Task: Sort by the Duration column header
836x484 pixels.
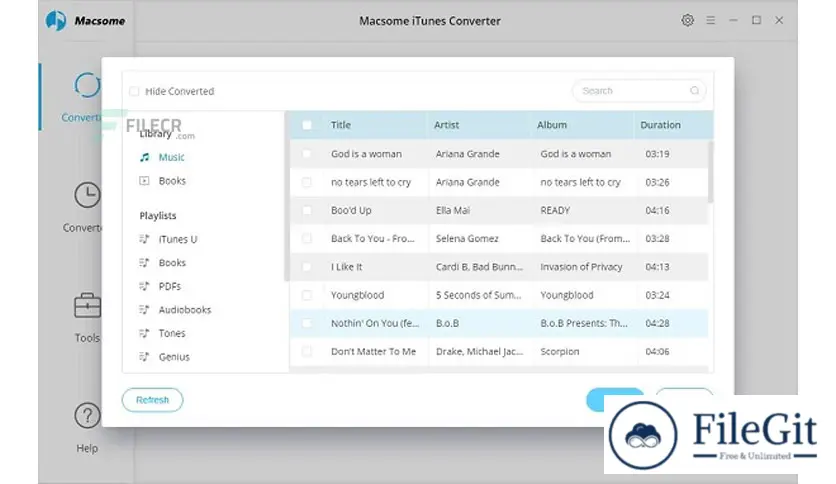Action: pyautogui.click(x=660, y=125)
